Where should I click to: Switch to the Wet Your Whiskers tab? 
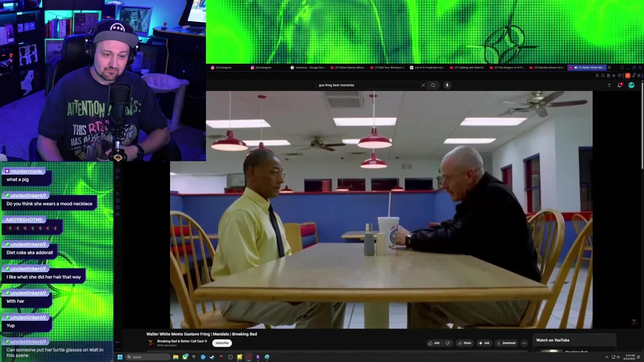tap(388, 67)
